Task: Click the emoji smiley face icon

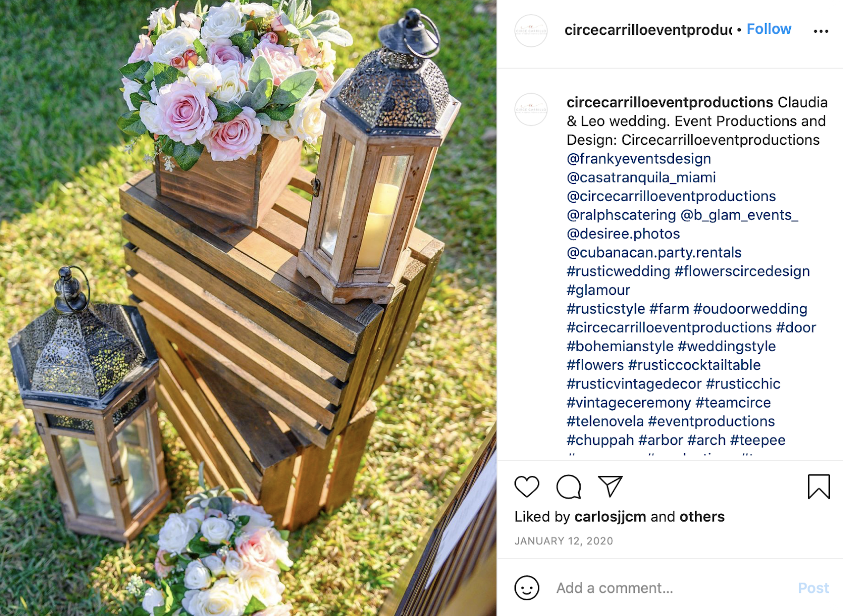Action: [x=526, y=588]
